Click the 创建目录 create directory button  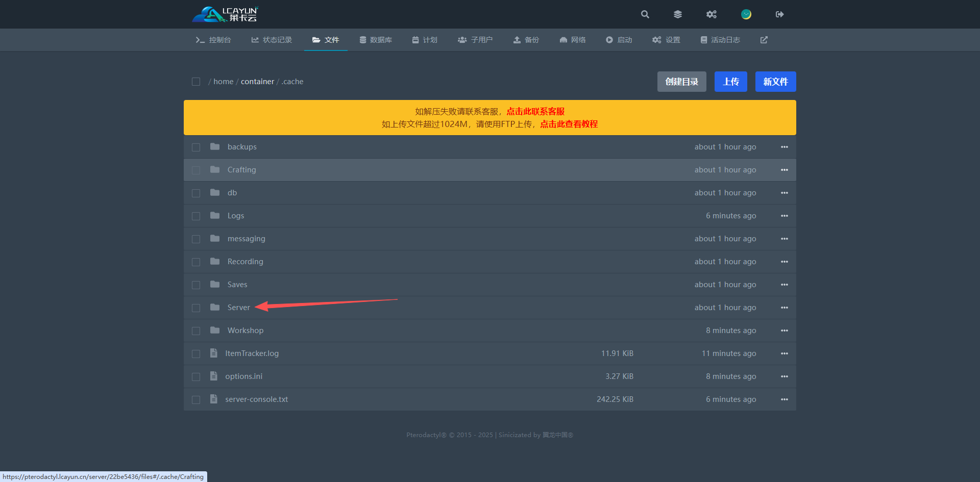point(681,82)
